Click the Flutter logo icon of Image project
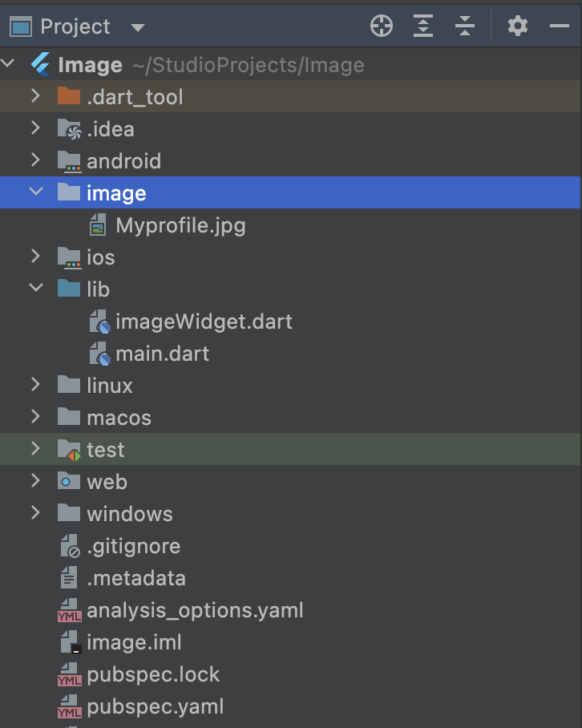The width and height of the screenshot is (582, 728). [41, 64]
